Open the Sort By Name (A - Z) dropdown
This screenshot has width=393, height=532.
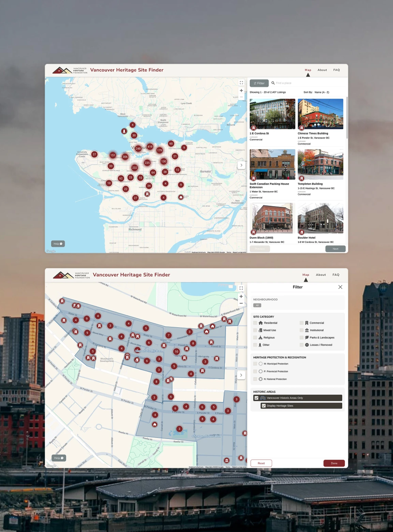[321, 92]
